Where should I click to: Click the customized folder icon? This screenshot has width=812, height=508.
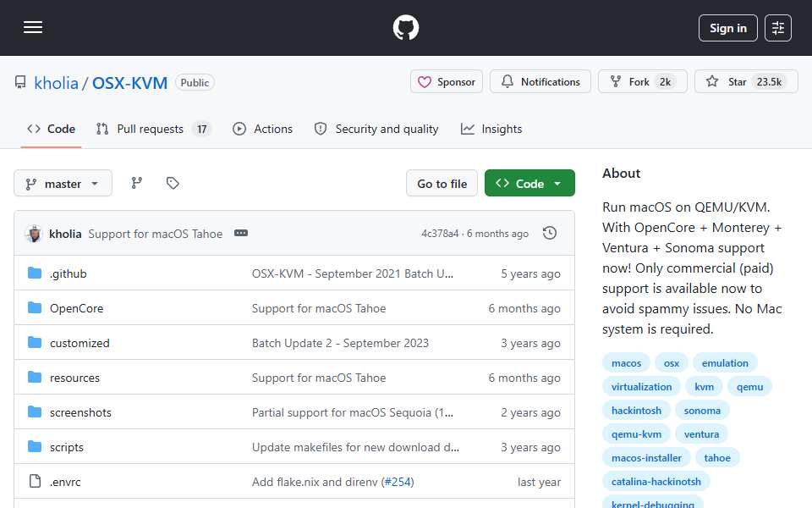tap(35, 343)
